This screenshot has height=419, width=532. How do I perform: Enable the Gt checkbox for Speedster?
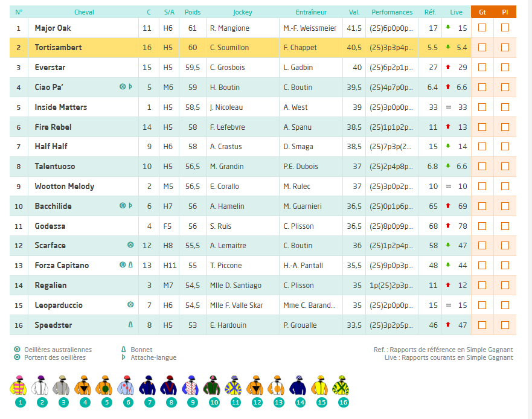pyautogui.click(x=482, y=325)
